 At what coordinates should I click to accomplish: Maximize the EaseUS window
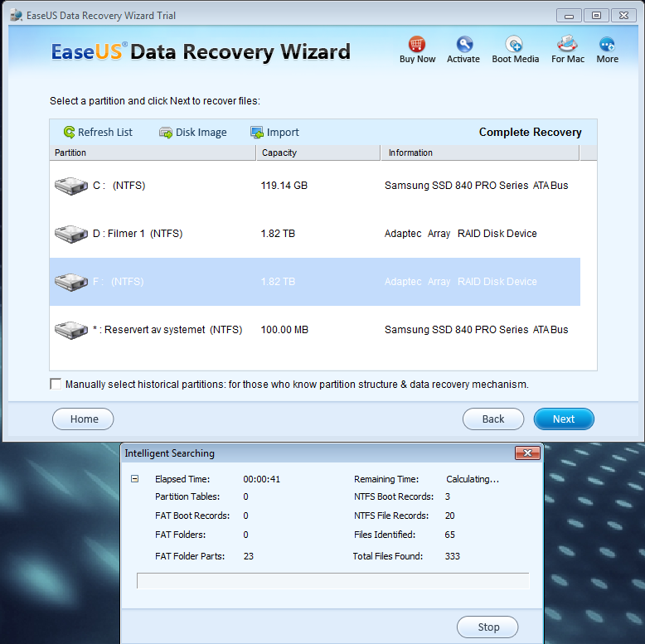point(596,16)
